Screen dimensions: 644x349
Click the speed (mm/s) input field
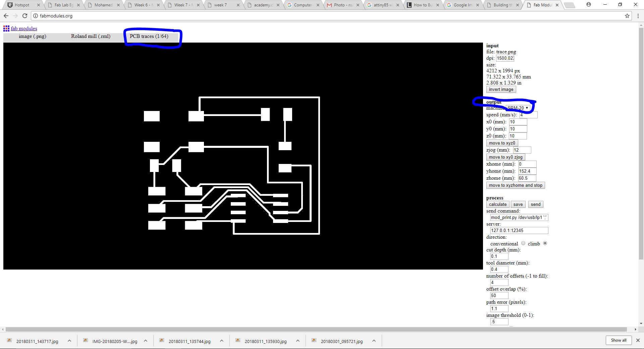click(x=528, y=115)
